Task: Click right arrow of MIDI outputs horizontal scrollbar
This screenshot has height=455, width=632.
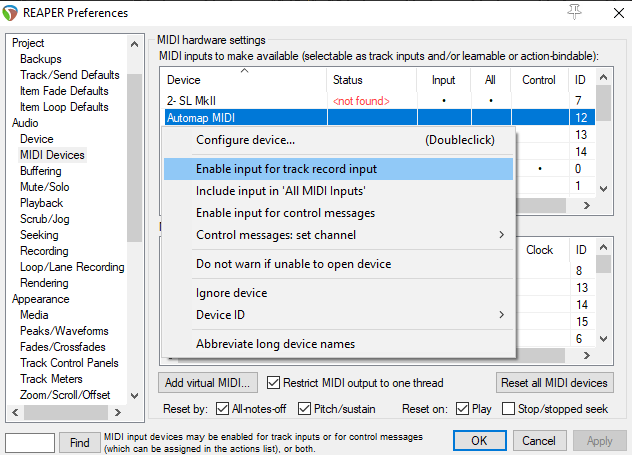Action: coord(587,355)
